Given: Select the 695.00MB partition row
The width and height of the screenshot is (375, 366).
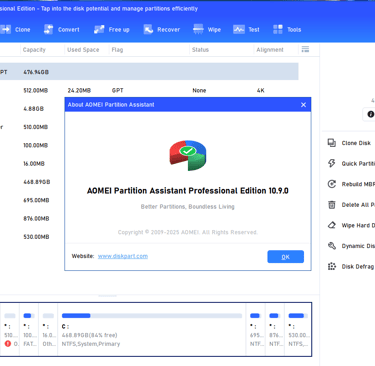Looking at the screenshot, I should 36,200.
